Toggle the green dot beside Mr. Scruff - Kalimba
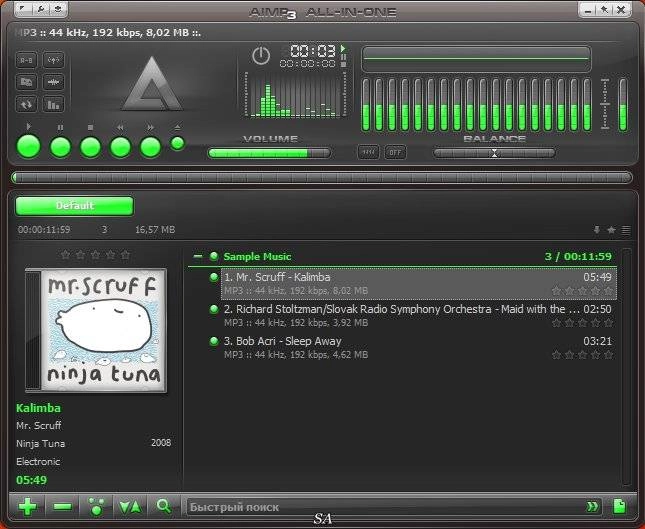The width and height of the screenshot is (645, 529). point(214,277)
